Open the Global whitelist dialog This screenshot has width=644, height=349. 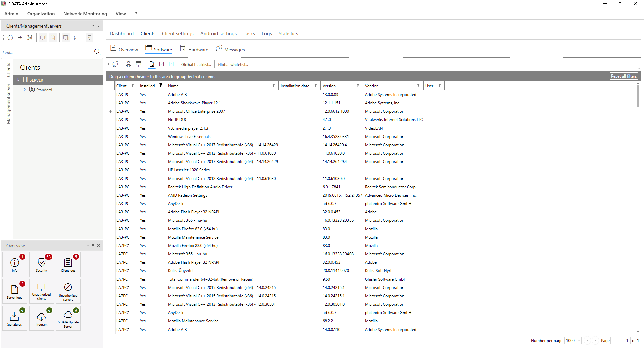(233, 64)
